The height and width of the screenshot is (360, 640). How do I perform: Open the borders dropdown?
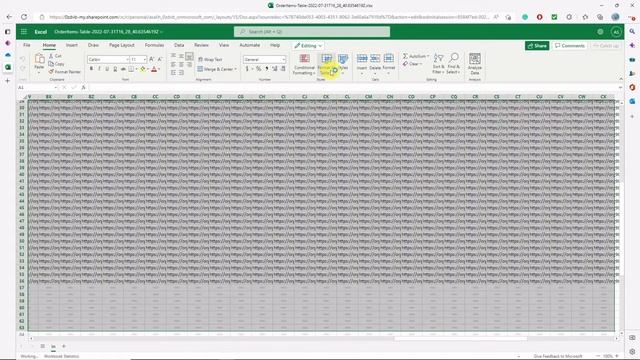[136, 69]
